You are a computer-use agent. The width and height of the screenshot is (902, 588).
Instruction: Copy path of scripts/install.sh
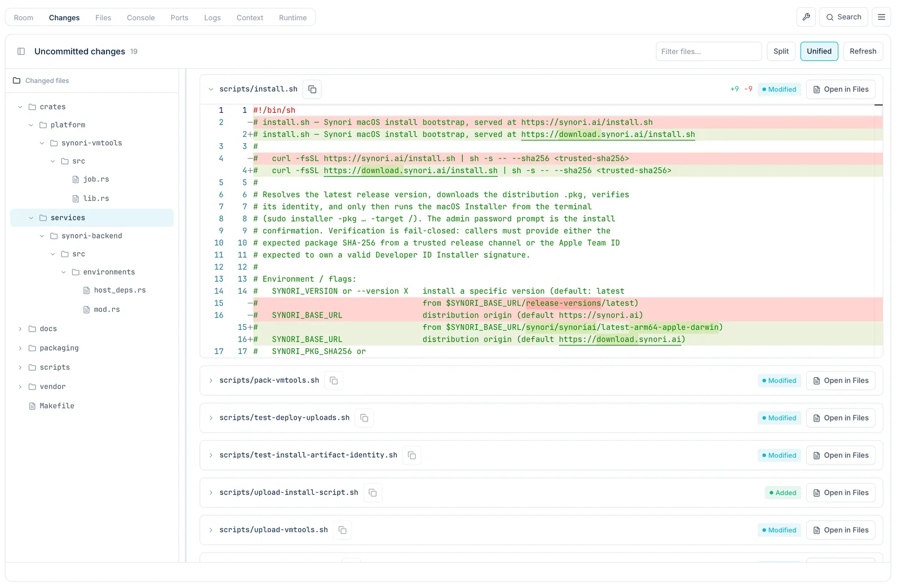tap(312, 89)
